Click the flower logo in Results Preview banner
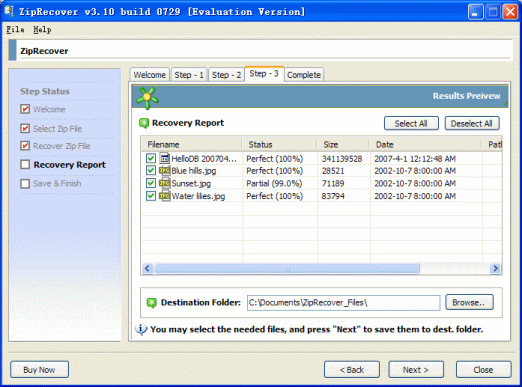Viewport: 522px width, 387px height. coord(147,98)
